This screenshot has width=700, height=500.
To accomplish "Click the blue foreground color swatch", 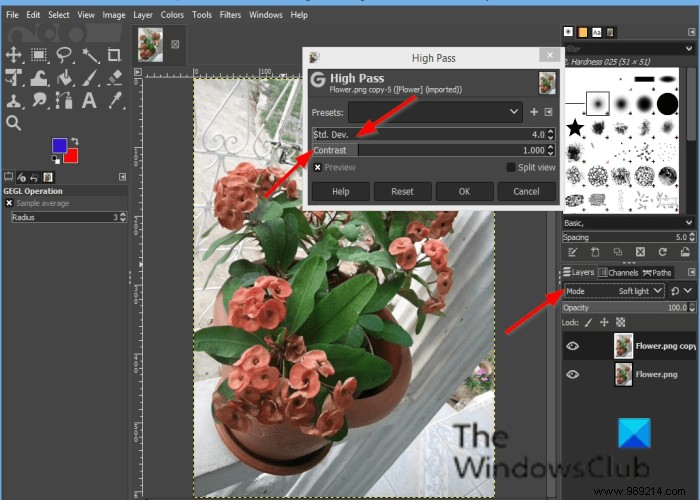I will click(x=59, y=146).
